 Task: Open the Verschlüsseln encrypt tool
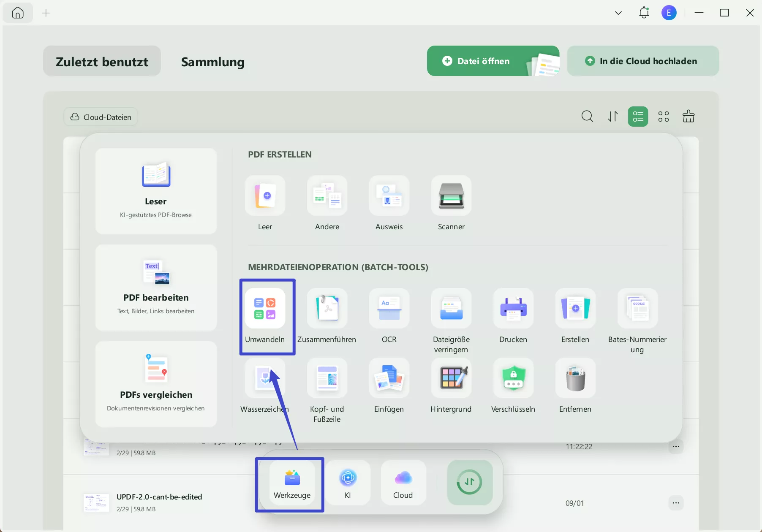[513, 378]
